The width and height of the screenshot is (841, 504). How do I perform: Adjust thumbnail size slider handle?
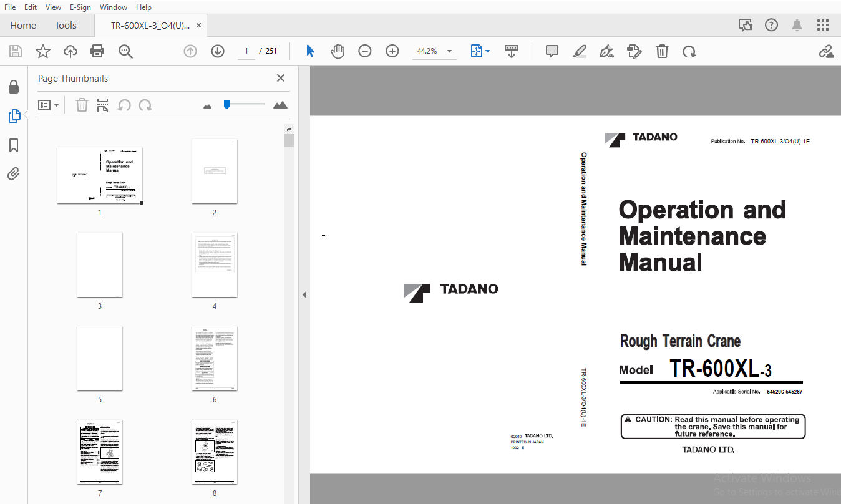(227, 104)
